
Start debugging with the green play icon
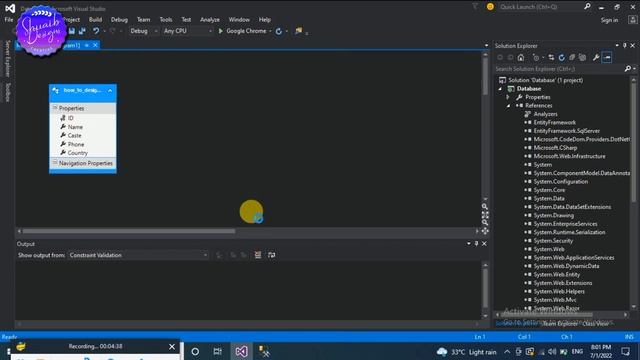(x=221, y=31)
